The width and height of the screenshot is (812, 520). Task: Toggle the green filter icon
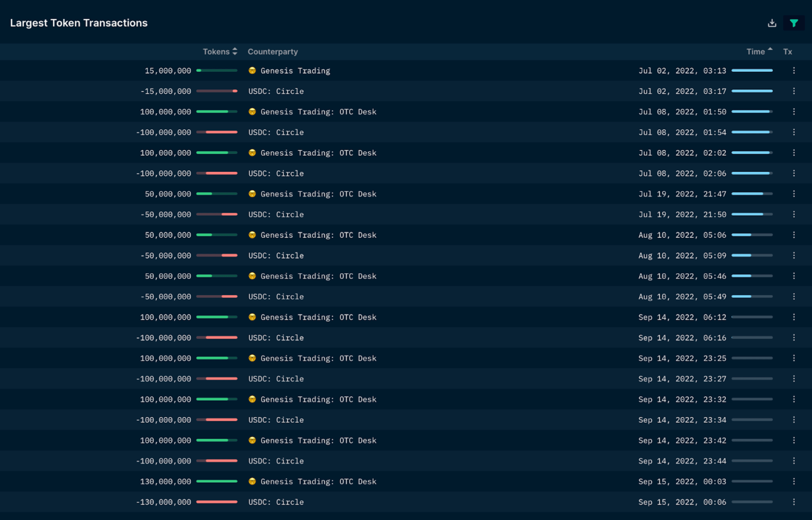coord(794,23)
